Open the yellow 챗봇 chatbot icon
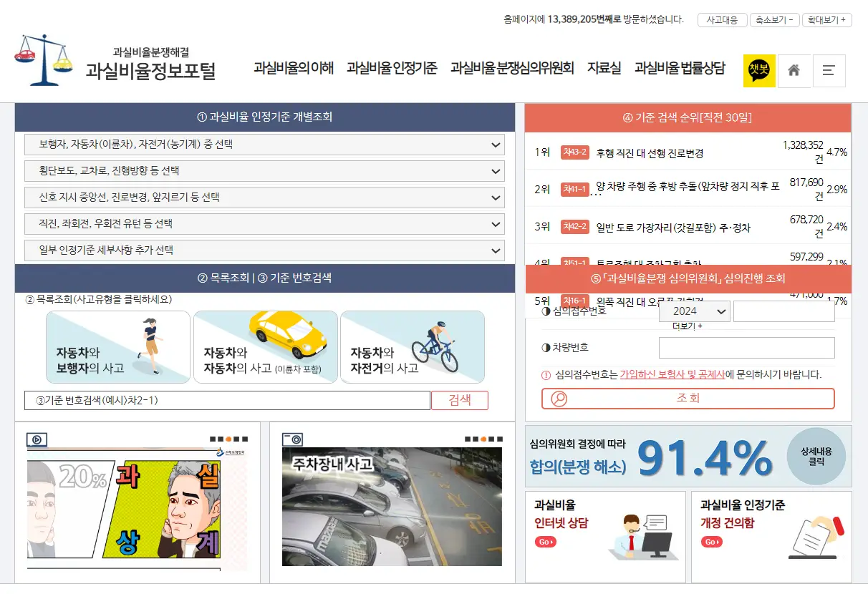868x594 pixels. coord(759,70)
